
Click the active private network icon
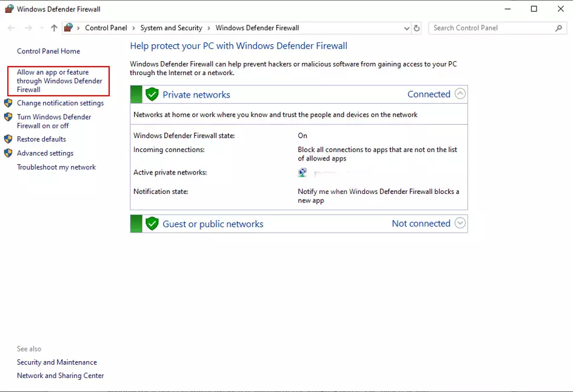click(302, 173)
